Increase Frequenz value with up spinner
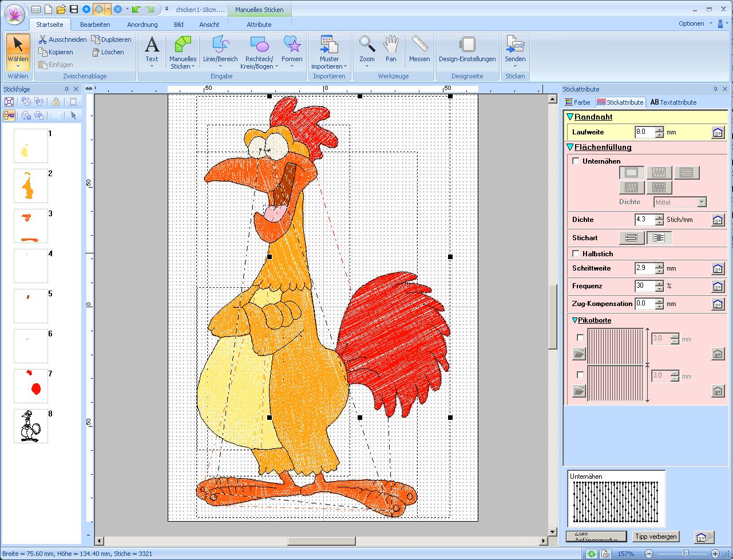The image size is (733, 560). point(659,283)
